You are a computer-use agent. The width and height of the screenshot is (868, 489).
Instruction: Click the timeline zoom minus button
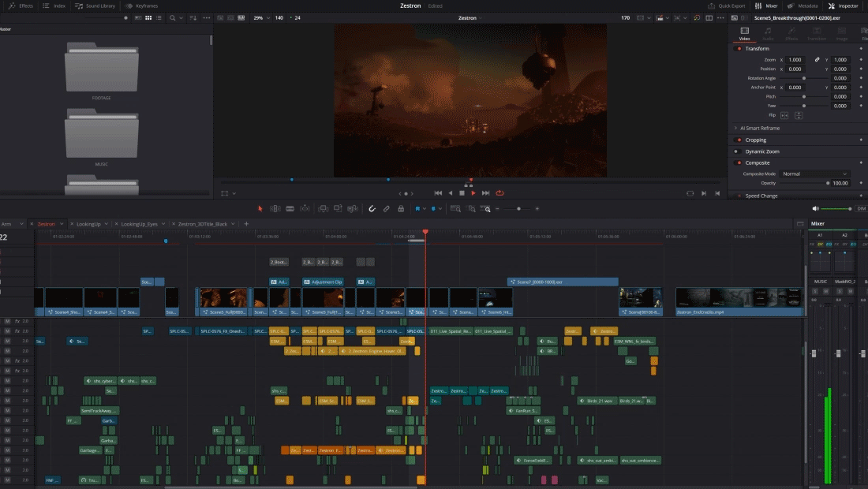pos(497,209)
